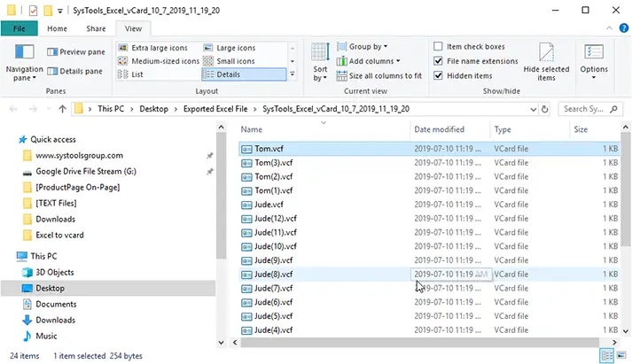The height and width of the screenshot is (364, 632).
Task: Select This PC in navigation pane
Action: point(43,257)
